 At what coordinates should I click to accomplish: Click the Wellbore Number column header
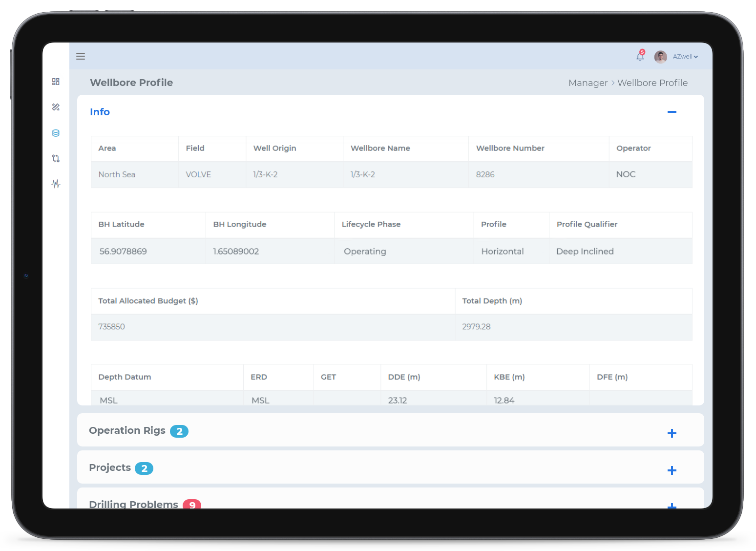pos(510,148)
